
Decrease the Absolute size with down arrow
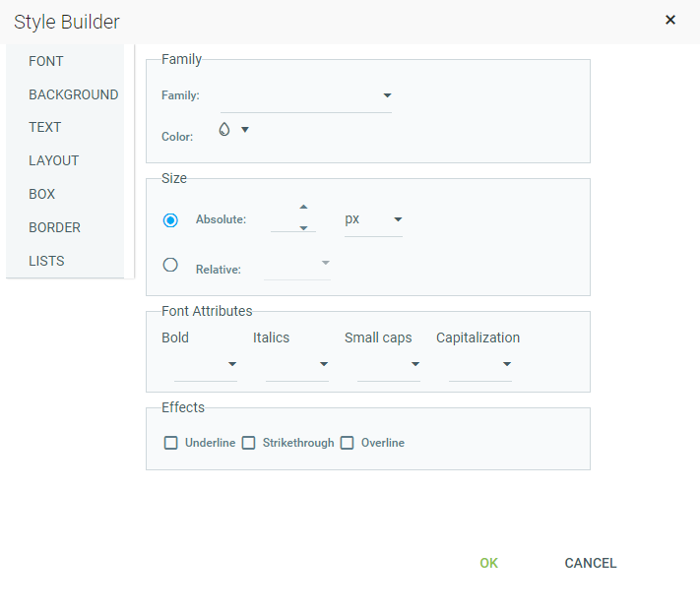(303, 228)
